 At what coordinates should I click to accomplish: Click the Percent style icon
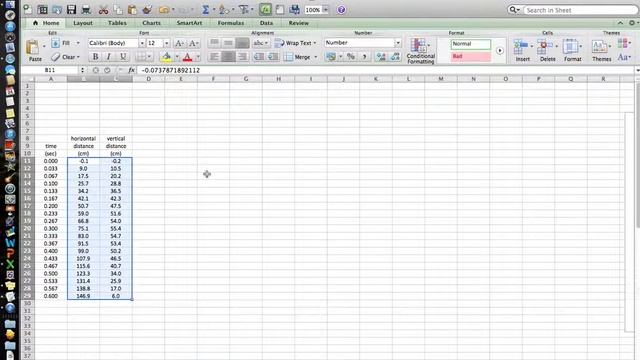351,57
